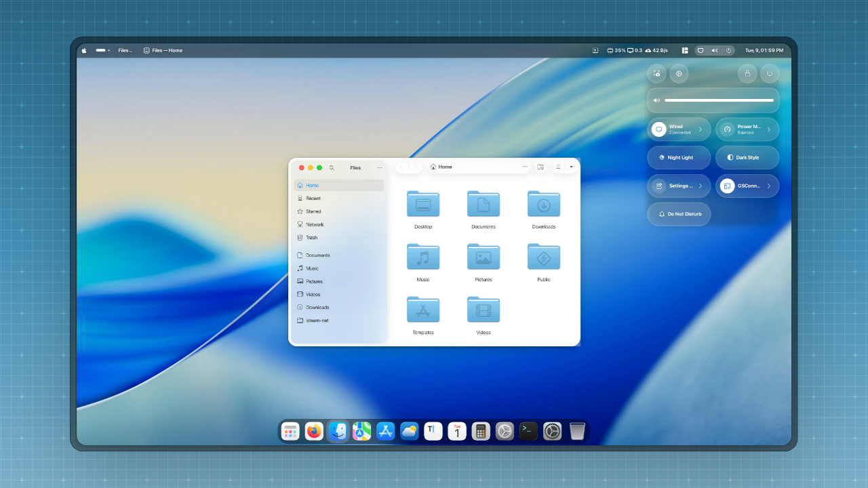This screenshot has height=488, width=868.
Task: Select Recent in the Files sidebar
Action: (338, 199)
